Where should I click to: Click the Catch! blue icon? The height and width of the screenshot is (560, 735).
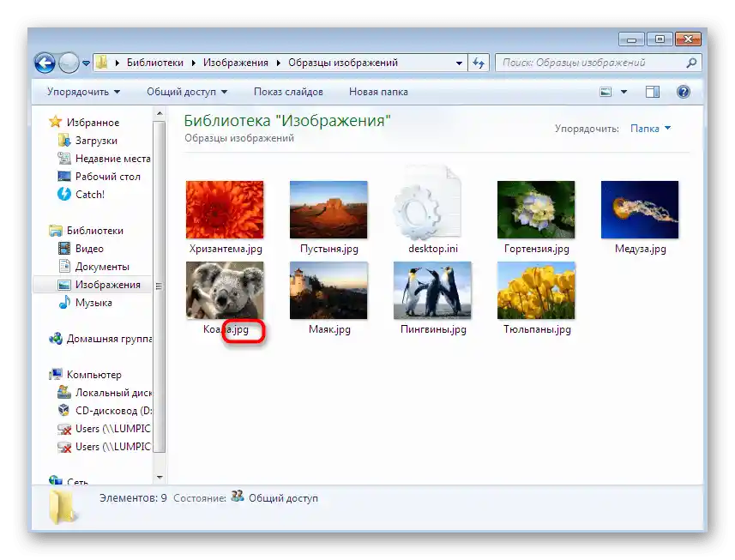[64, 194]
